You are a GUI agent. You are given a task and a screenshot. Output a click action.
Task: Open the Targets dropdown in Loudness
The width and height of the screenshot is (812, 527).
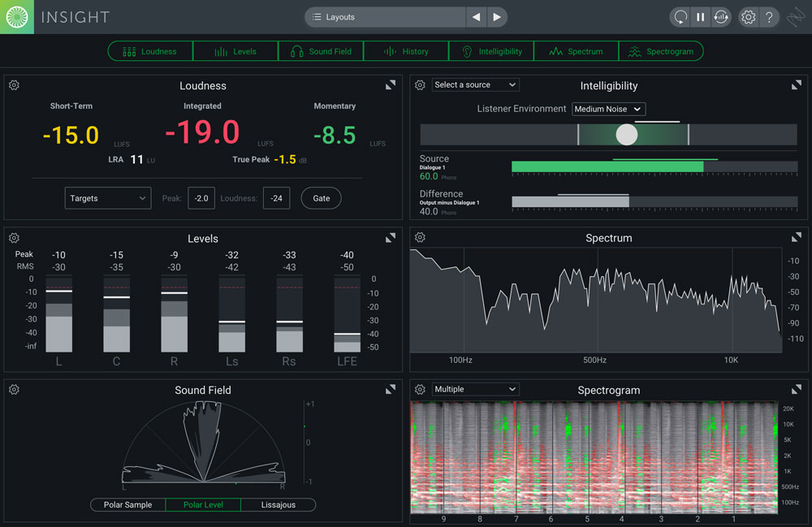pyautogui.click(x=108, y=198)
